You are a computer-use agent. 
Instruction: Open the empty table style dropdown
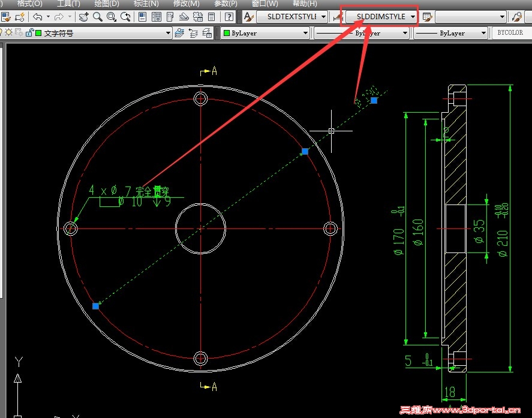(x=471, y=17)
